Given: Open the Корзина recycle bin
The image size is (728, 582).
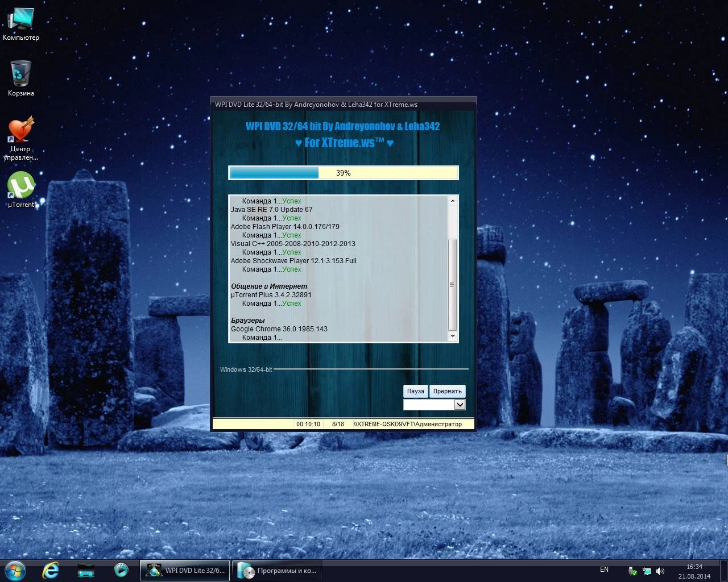Looking at the screenshot, I should pyautogui.click(x=21, y=74).
